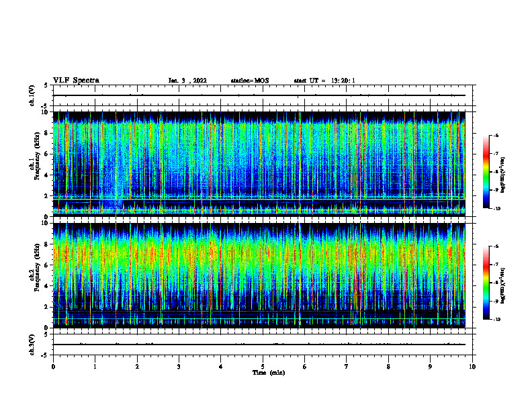Click the 'ch.1(V)' waveform axis label
532x411 pixels.
point(32,95)
